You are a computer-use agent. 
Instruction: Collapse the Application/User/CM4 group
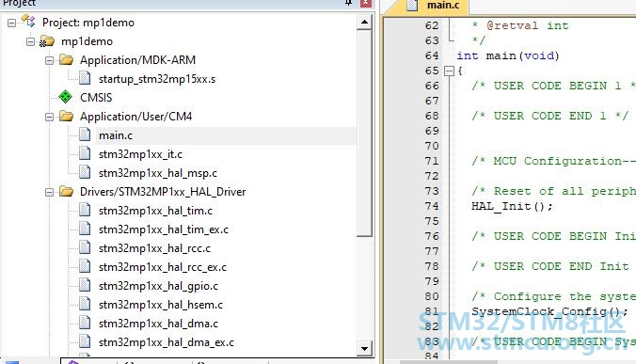coord(49,117)
